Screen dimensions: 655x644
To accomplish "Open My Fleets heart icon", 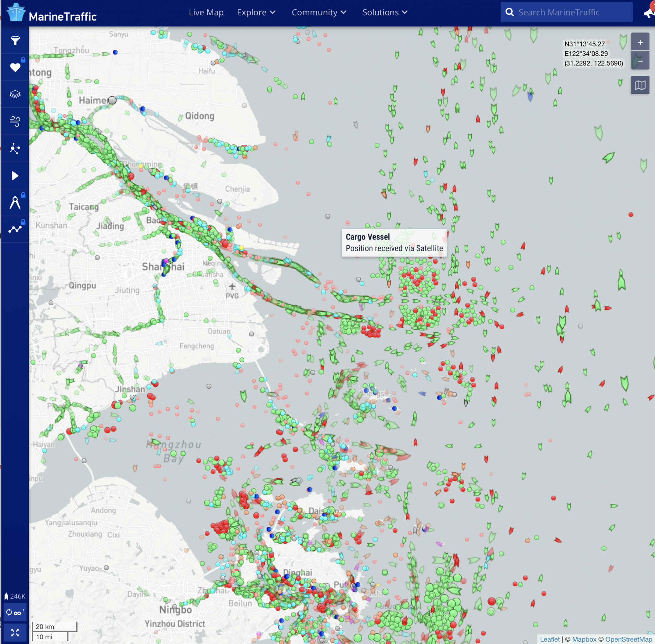I will click(x=15, y=67).
